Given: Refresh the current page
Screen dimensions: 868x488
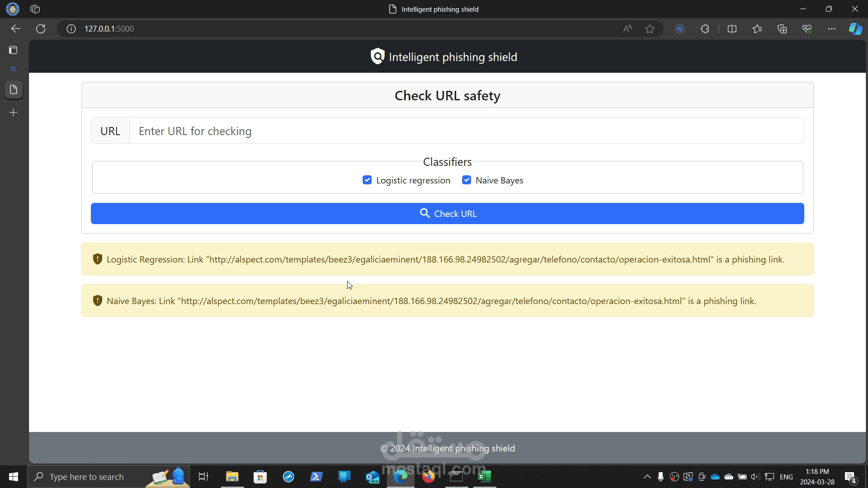Looking at the screenshot, I should 41,29.
